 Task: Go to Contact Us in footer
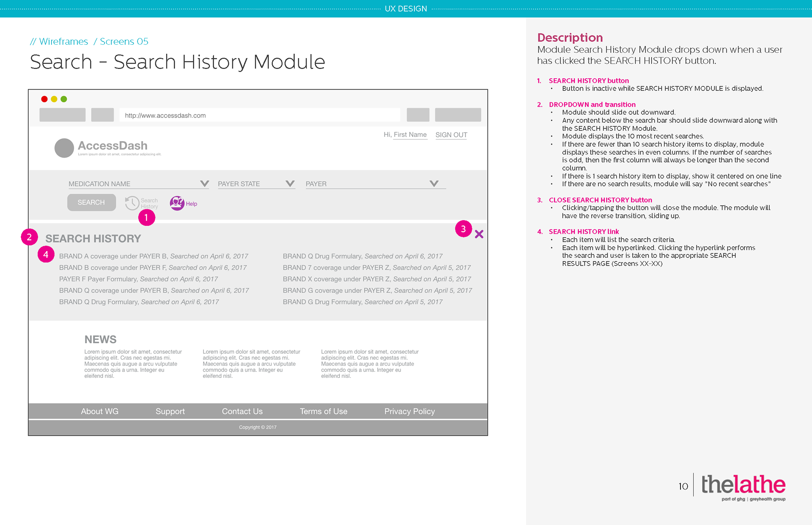point(242,411)
